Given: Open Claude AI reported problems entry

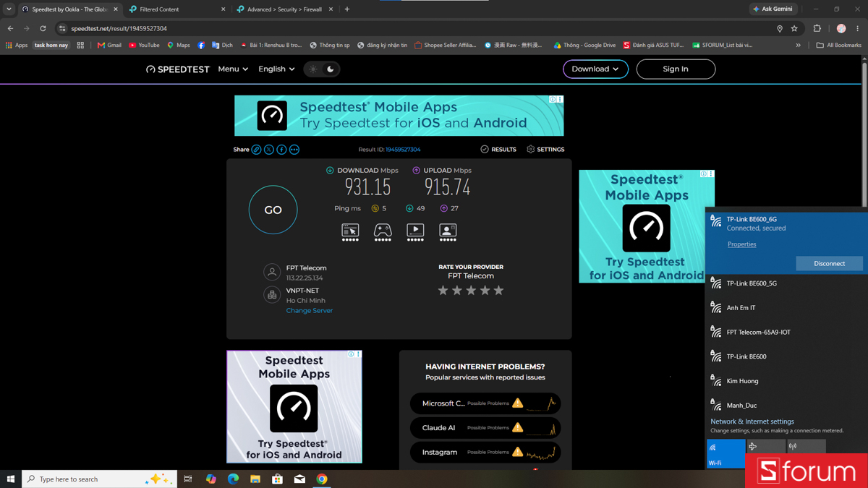Looking at the screenshot, I should [x=485, y=428].
